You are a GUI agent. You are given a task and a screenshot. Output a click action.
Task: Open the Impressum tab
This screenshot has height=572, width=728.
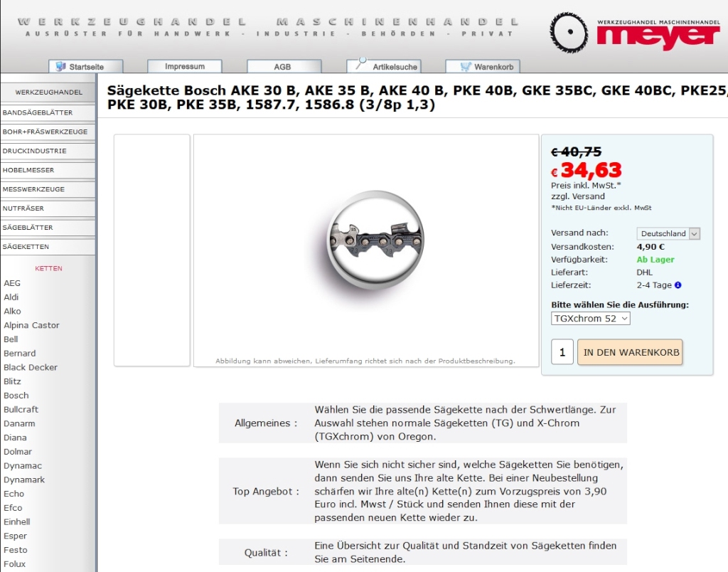pyautogui.click(x=185, y=66)
